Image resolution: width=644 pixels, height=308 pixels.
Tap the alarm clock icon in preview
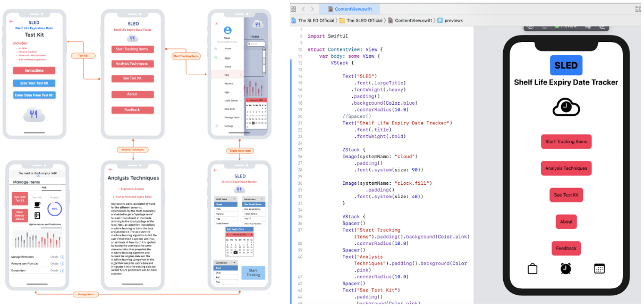click(566, 269)
